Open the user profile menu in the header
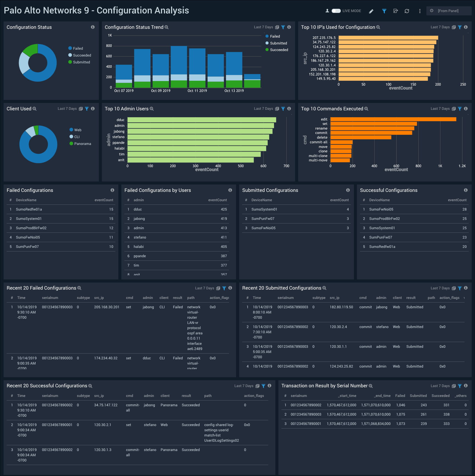 327,11
